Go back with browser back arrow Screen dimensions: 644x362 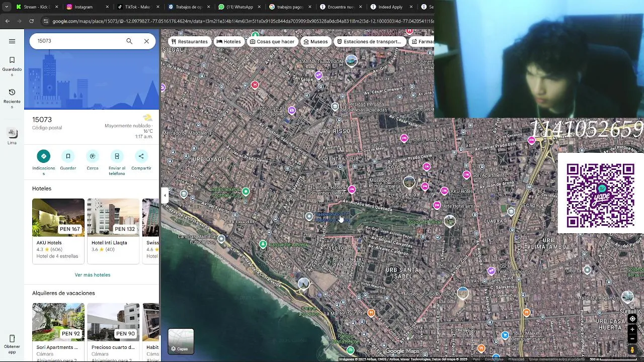7,21
